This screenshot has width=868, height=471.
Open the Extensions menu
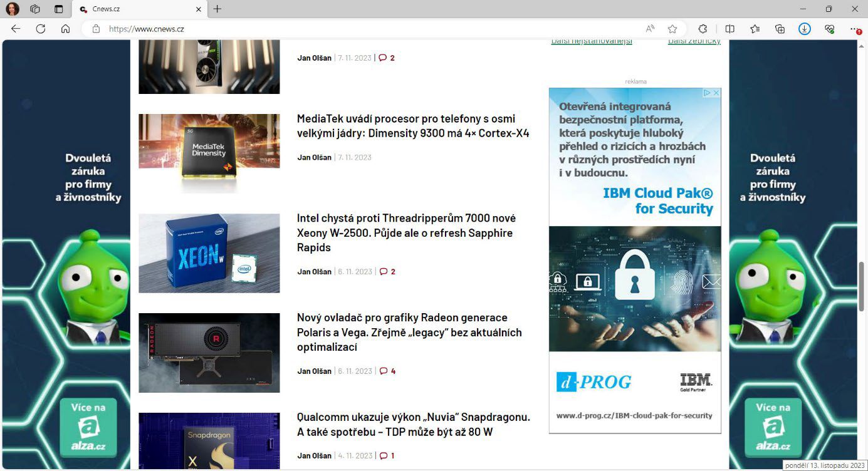tap(703, 29)
